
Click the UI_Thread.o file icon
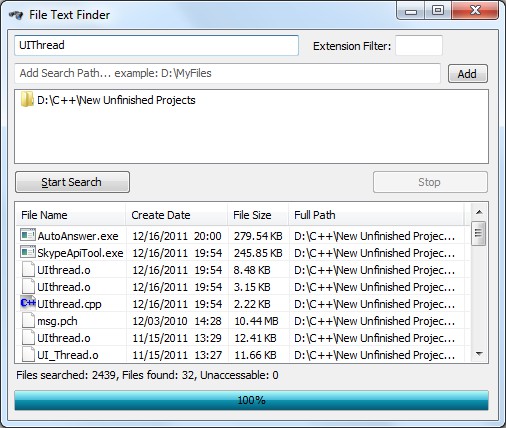click(28, 354)
